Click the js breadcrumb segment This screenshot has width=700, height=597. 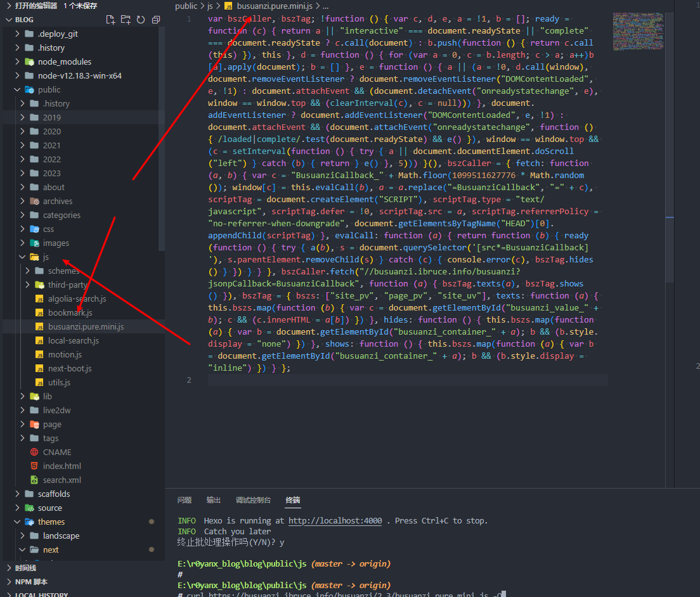pos(210,6)
